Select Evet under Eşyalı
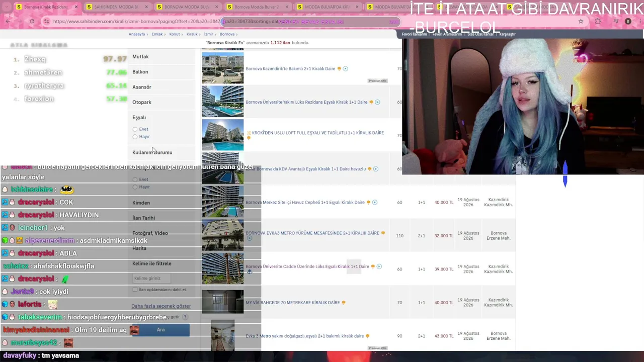The image size is (644, 362). (135, 129)
